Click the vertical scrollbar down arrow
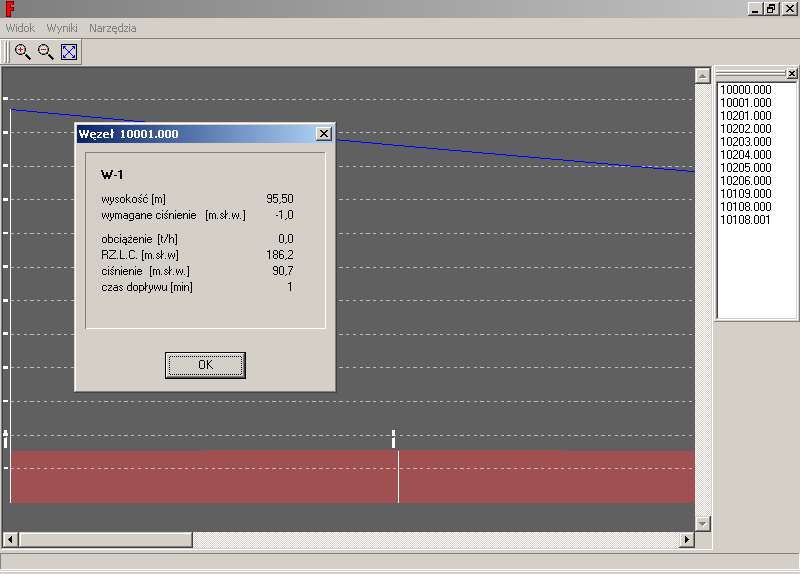This screenshot has height=574, width=800. click(x=702, y=524)
